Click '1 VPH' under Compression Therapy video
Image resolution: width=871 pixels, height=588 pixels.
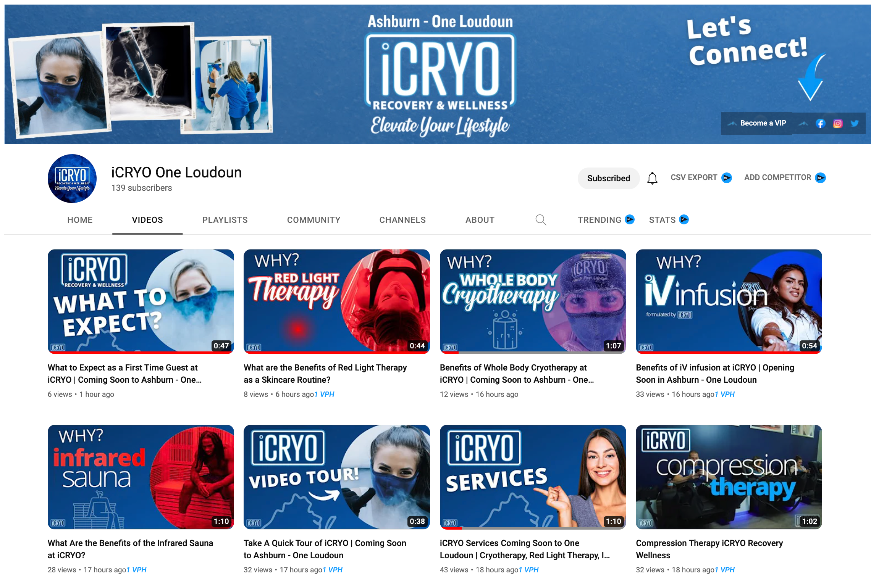[725, 570]
